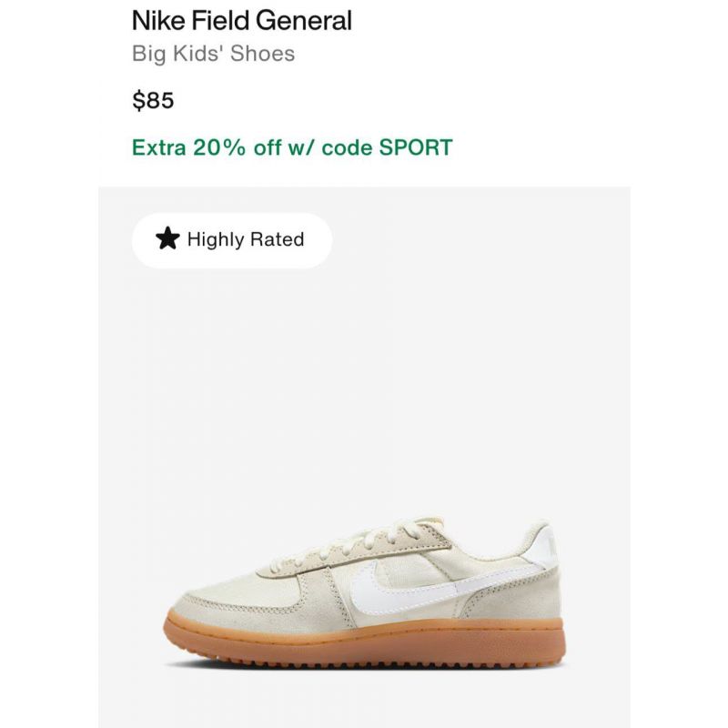Click the word General in the title
This screenshot has width=728, height=728.
(x=304, y=20)
